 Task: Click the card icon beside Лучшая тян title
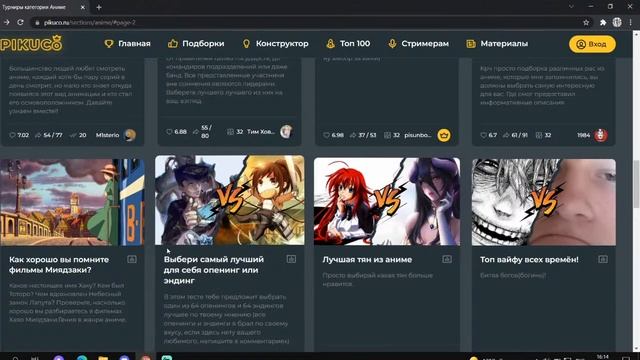tap(447, 259)
